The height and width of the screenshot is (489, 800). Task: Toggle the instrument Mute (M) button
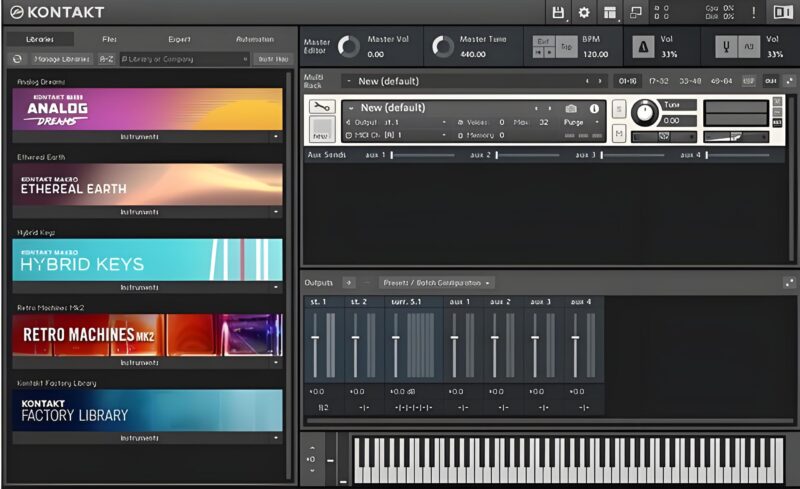[x=619, y=134]
